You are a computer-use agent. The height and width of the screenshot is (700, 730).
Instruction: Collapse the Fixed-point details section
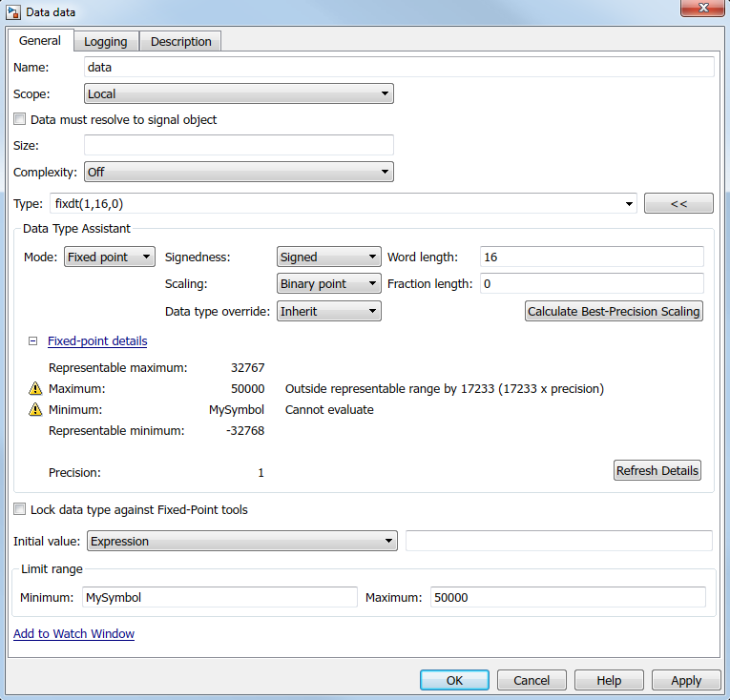(32, 341)
